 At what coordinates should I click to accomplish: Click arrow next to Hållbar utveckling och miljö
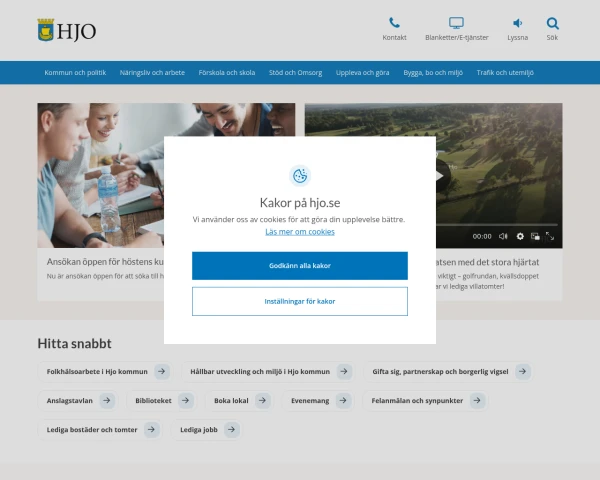[344, 371]
